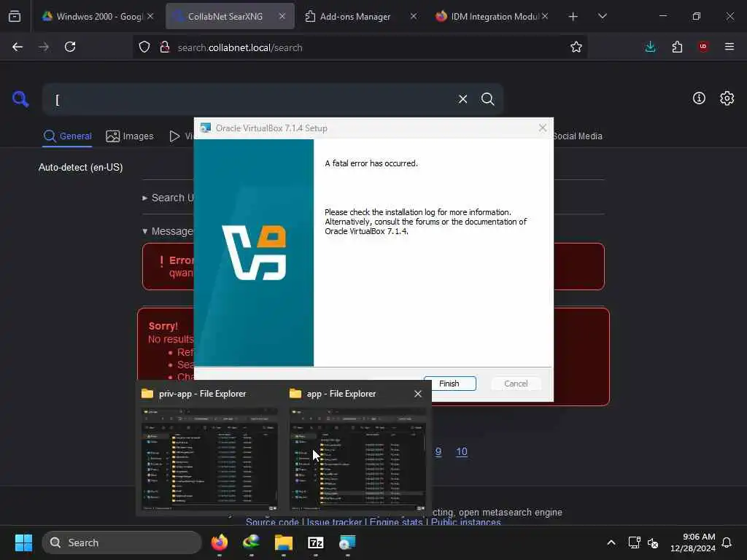Submit the search with magnifier button
747x560 pixels.
488,99
